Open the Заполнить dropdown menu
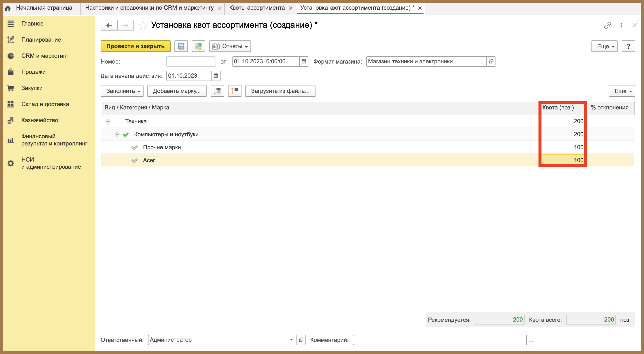The width and height of the screenshot is (644, 354). (x=122, y=91)
